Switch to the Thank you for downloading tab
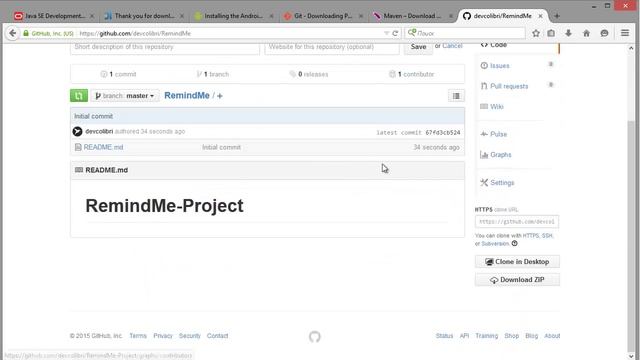The image size is (640, 360). (143, 16)
